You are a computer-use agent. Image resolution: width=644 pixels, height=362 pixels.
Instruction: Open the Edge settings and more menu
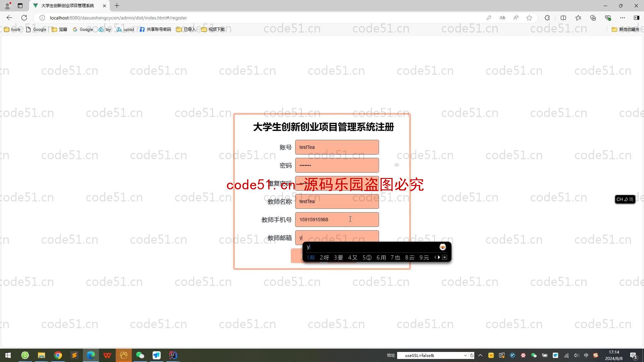(623, 18)
